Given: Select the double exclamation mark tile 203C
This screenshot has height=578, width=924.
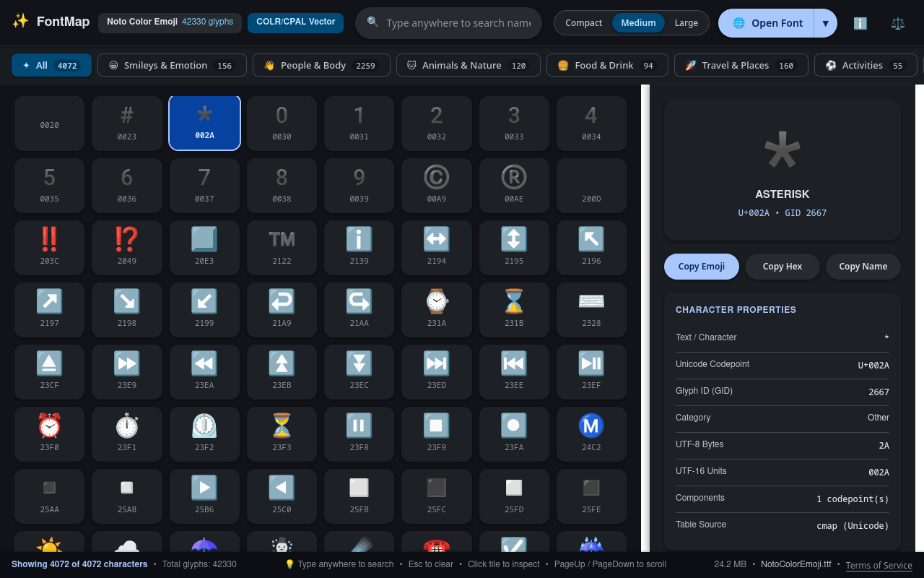Looking at the screenshot, I should pos(49,248).
